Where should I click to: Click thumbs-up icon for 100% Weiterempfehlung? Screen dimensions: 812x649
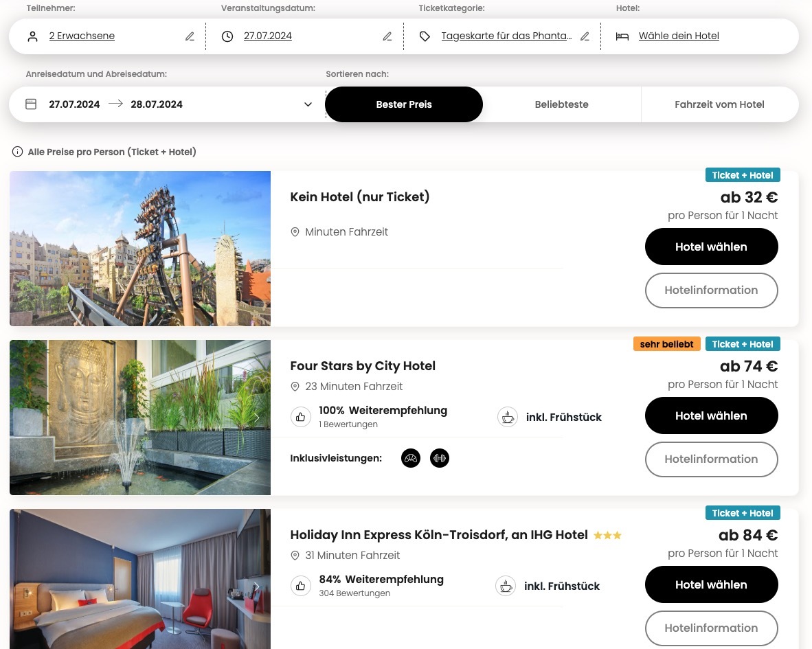(x=300, y=417)
